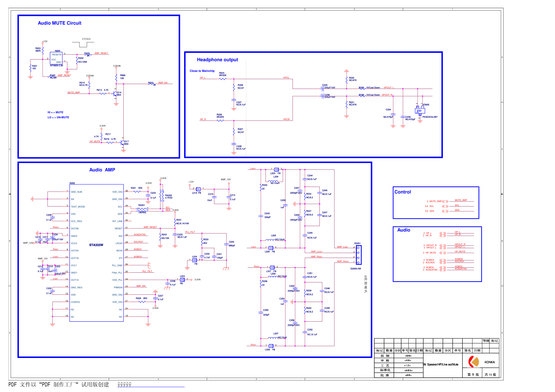The height and width of the screenshot is (392, 555).
Task: Click the 'LO => UN-MUTE' note
Action: [58, 117]
